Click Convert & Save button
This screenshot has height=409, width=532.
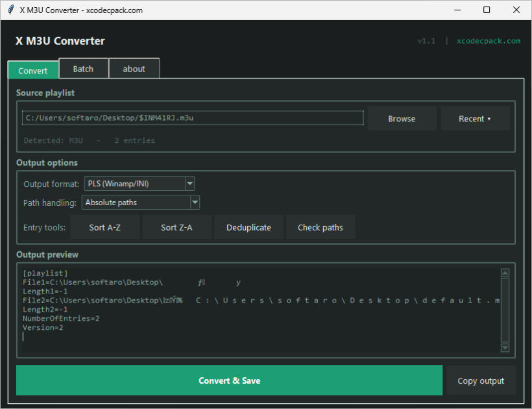click(x=230, y=380)
